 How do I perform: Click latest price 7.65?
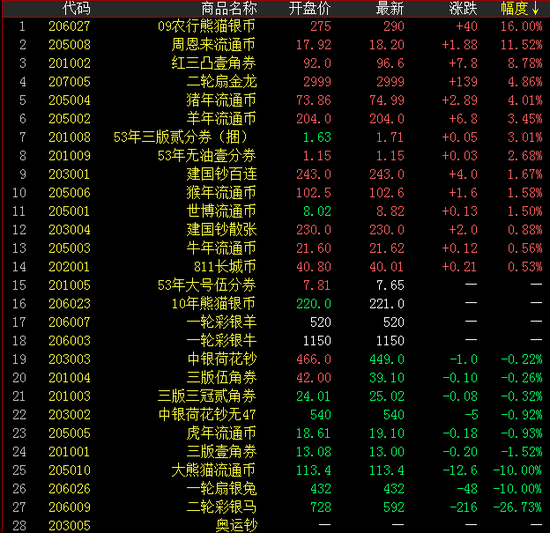click(x=390, y=285)
